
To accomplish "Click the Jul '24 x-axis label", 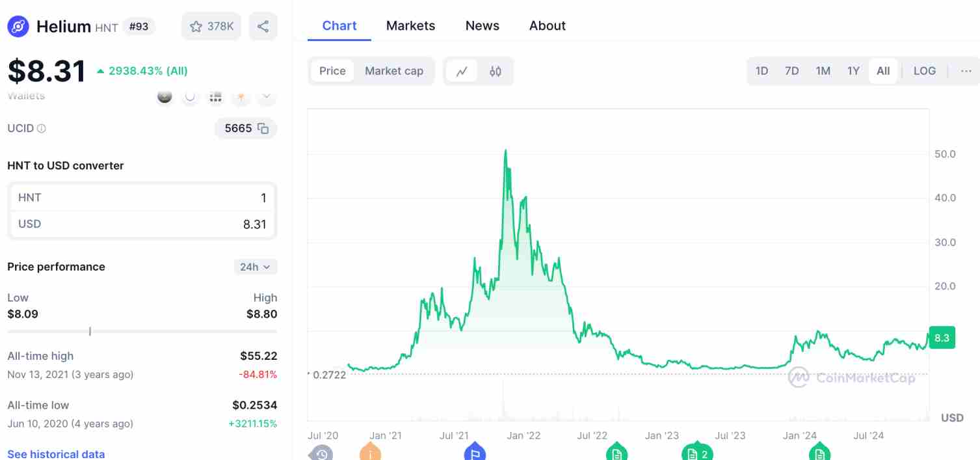I will click(868, 435).
